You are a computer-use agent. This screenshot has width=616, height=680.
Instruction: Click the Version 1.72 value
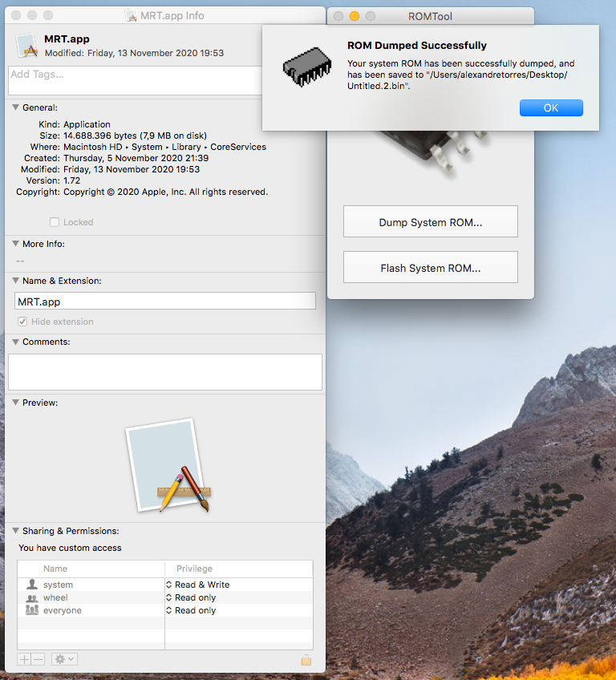pos(72,180)
